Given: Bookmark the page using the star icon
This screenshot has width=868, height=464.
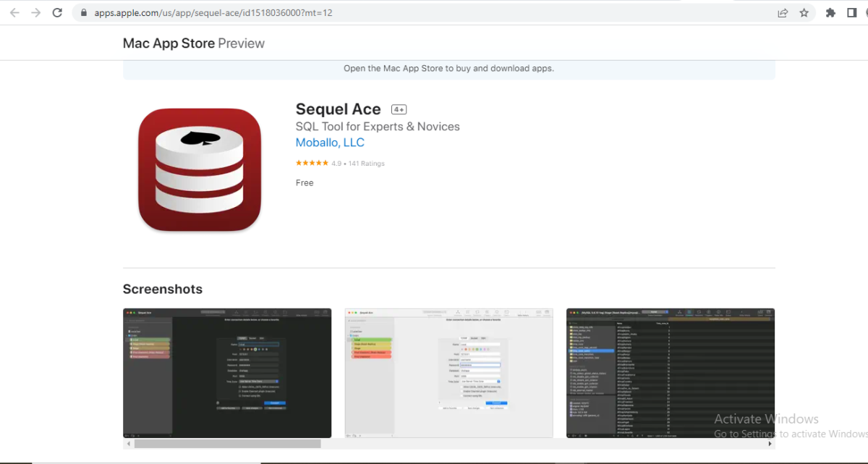Looking at the screenshot, I should pos(805,12).
